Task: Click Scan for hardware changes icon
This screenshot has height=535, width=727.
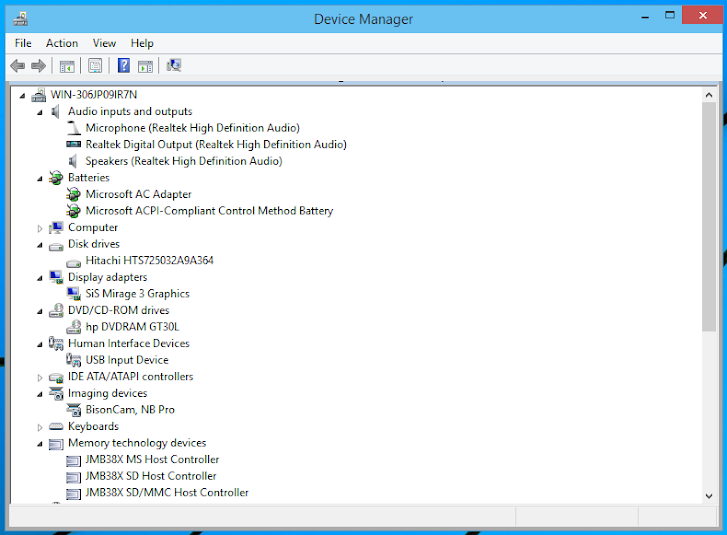Action: [x=174, y=65]
